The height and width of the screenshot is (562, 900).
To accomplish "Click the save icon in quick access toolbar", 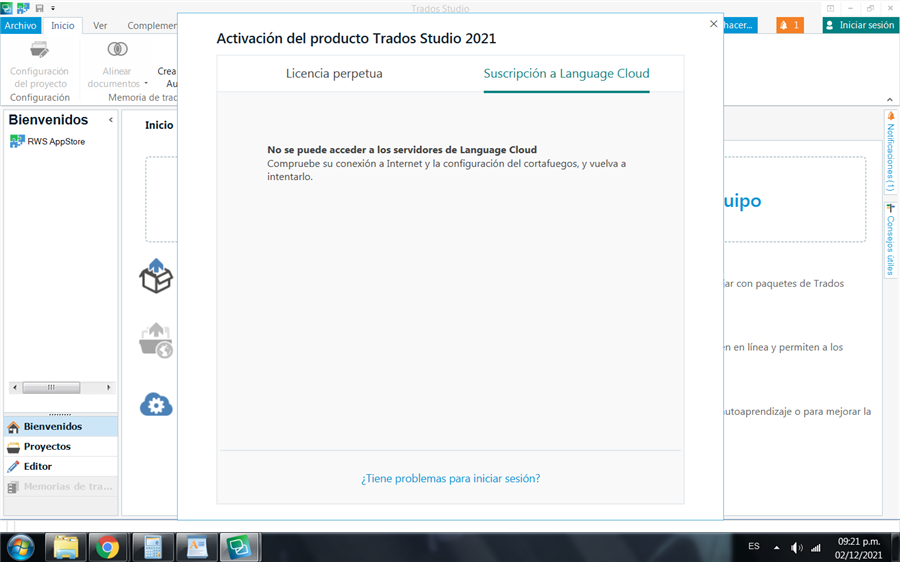I will click(40, 8).
